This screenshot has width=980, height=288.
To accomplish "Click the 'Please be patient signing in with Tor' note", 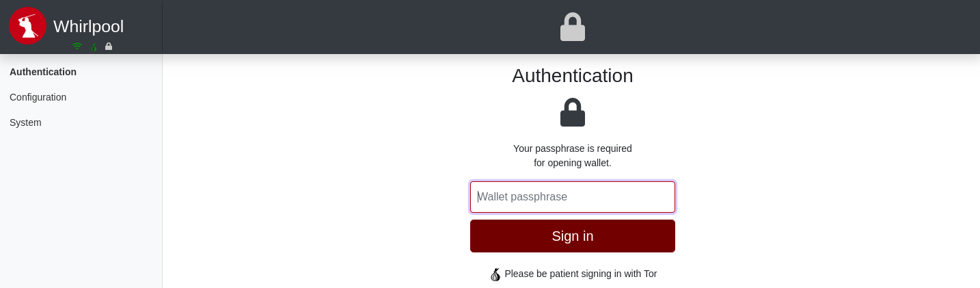I will click(x=581, y=274).
